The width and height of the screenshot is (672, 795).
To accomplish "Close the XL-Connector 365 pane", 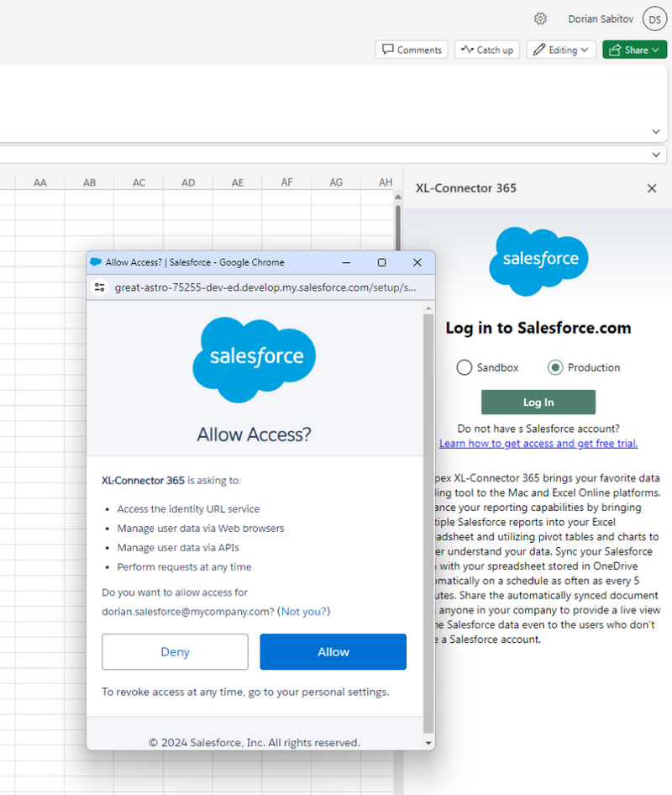I will coord(652,188).
